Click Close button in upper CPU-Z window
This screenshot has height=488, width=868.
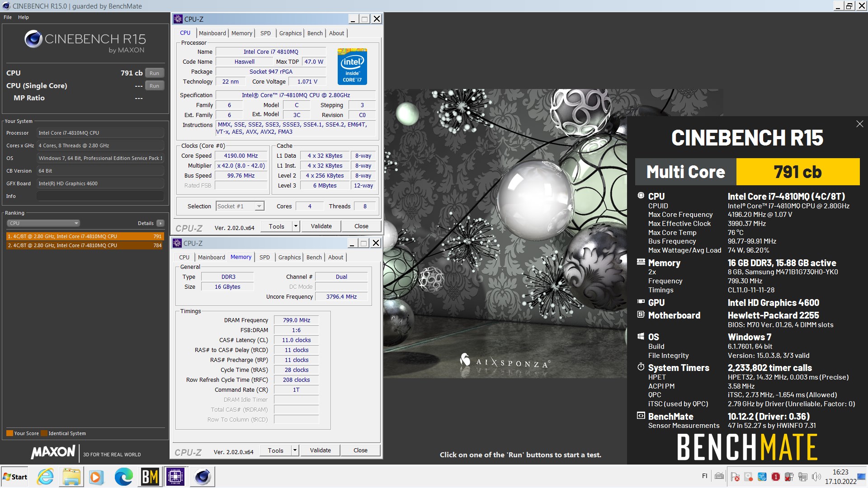(361, 226)
